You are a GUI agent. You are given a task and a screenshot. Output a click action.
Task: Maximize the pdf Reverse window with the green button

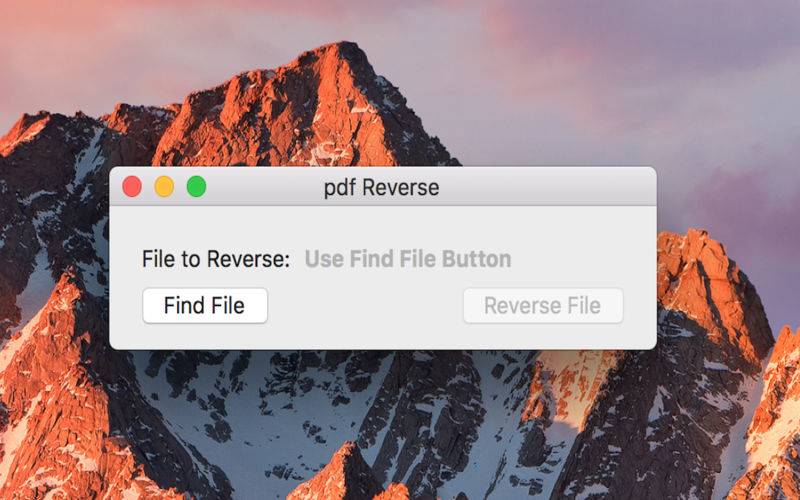click(x=196, y=187)
